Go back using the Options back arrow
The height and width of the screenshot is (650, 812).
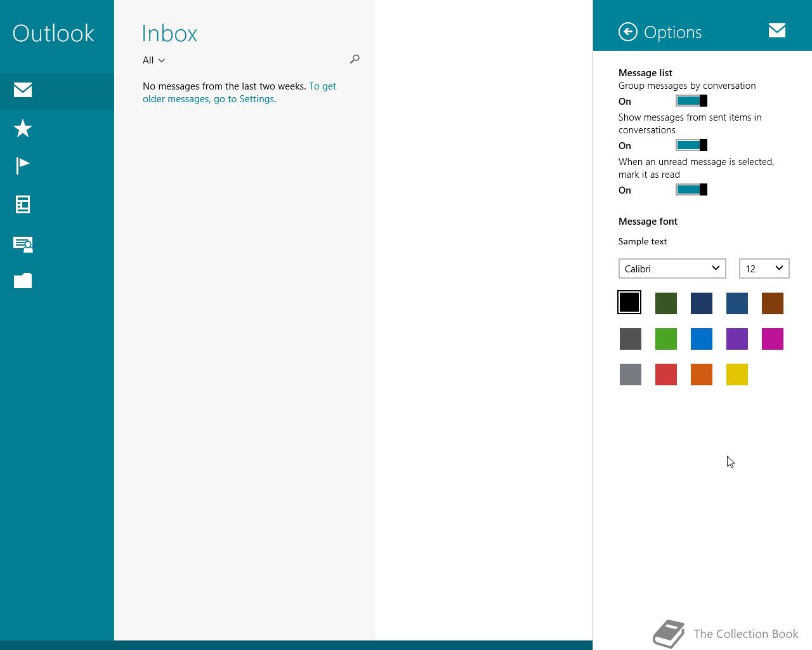coord(628,32)
